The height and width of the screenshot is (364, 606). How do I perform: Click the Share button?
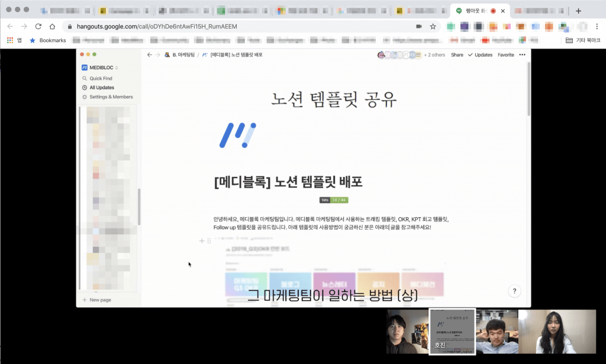click(x=457, y=55)
